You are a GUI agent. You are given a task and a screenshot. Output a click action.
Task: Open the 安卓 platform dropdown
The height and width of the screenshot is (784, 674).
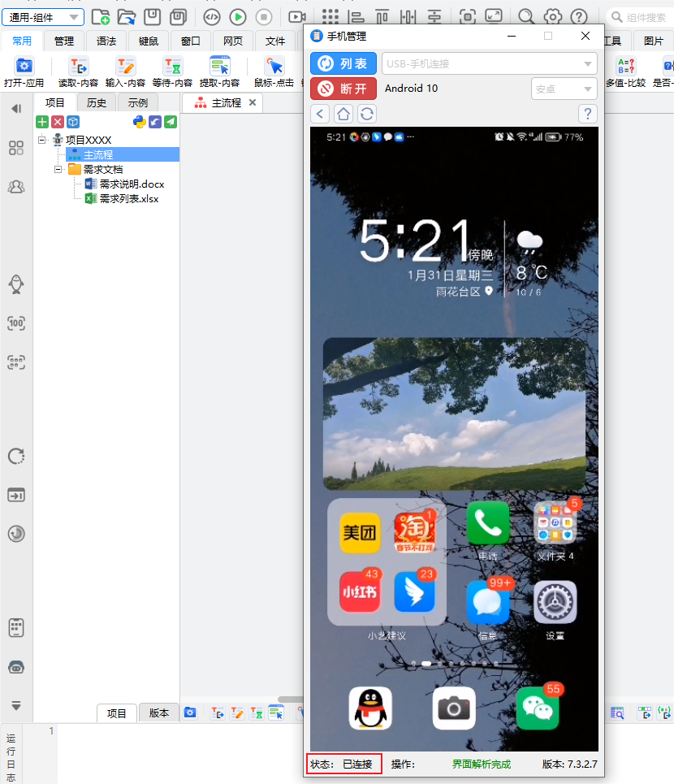564,89
